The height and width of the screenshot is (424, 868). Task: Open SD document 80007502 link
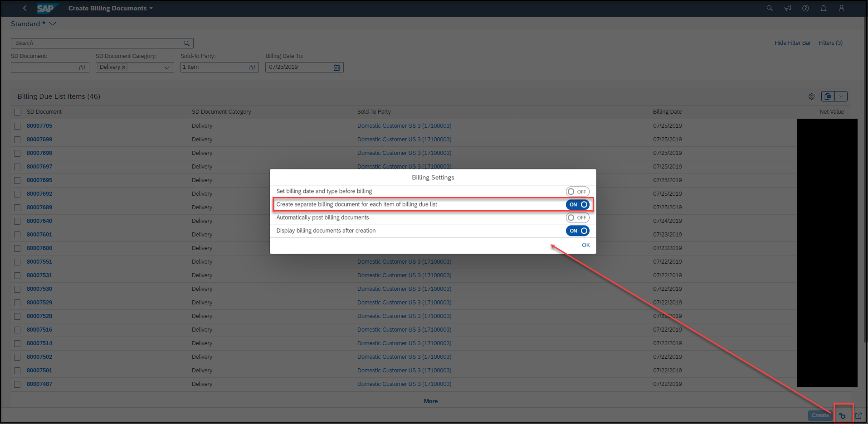point(39,357)
